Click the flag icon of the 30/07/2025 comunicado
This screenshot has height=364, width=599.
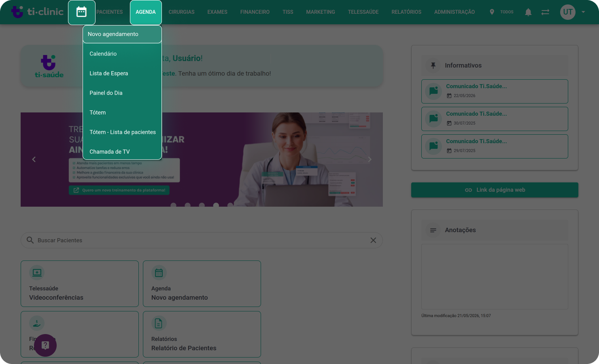tap(433, 119)
